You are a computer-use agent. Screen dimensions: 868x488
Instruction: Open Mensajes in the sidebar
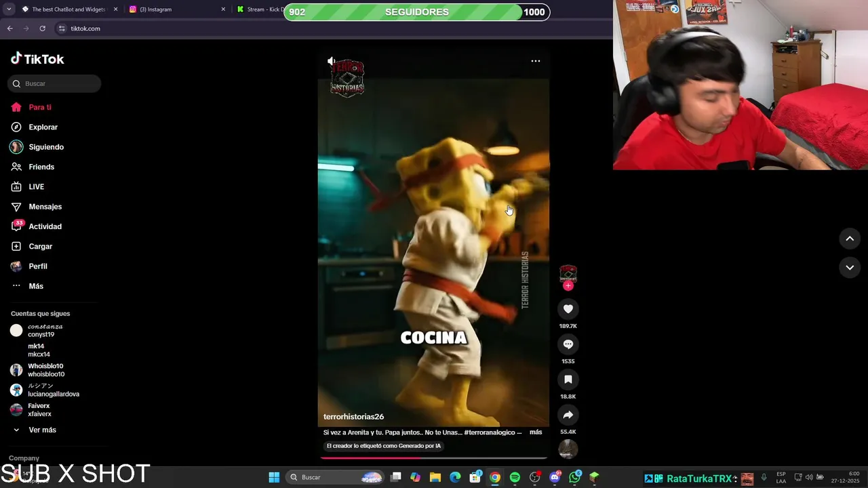(x=36, y=207)
